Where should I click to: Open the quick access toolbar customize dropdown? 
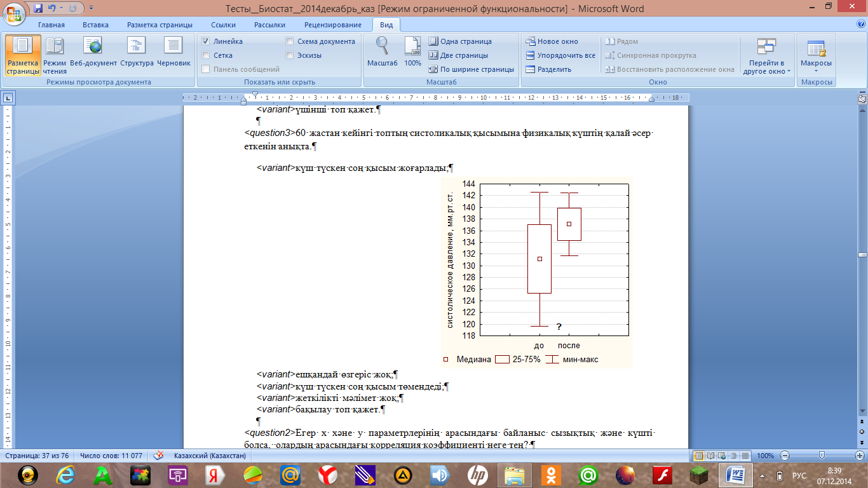(90, 9)
